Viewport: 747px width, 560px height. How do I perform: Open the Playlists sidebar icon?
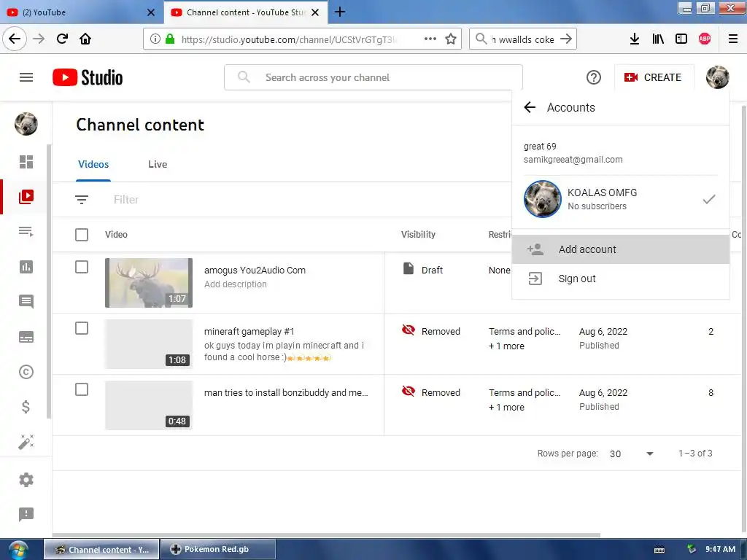[x=26, y=232]
